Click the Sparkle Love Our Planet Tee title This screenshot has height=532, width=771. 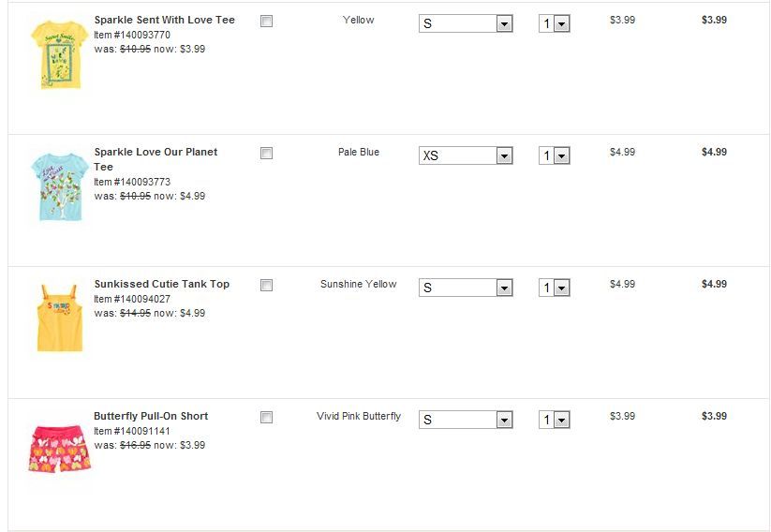(x=156, y=153)
